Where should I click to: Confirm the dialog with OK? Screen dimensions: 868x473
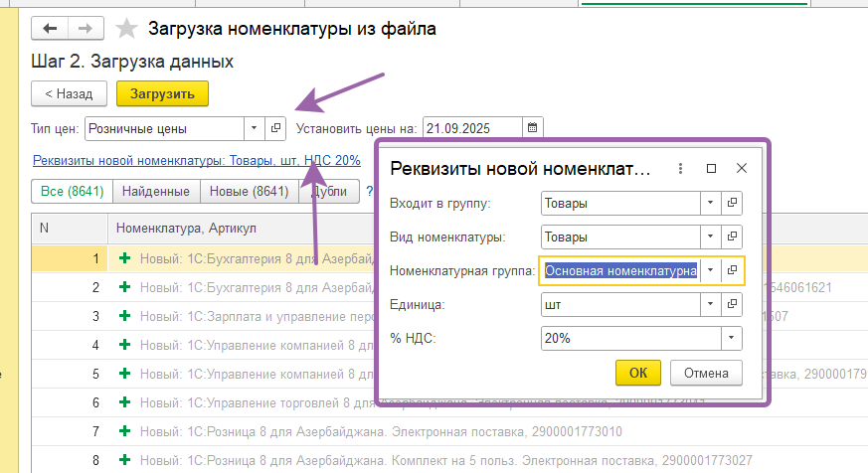tap(638, 373)
